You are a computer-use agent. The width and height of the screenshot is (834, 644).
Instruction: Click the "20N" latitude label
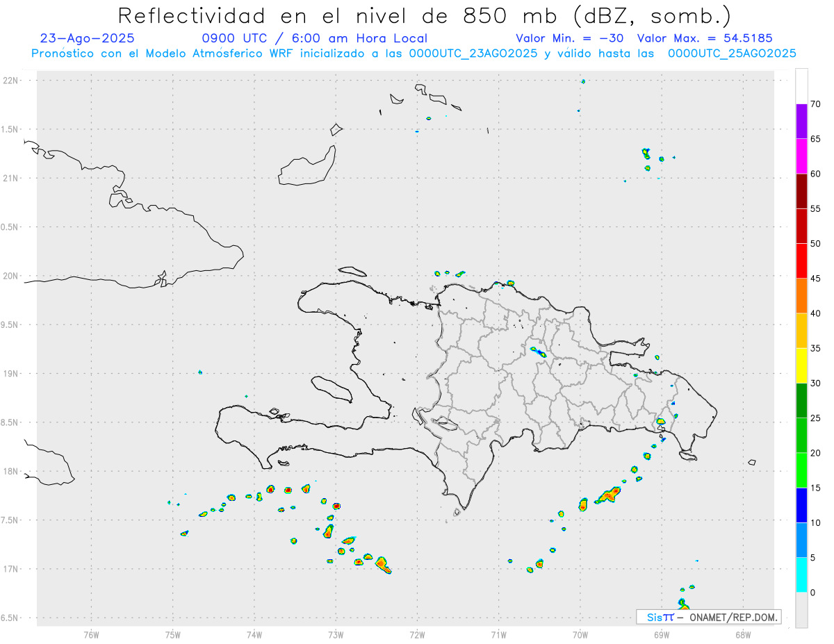pos(11,276)
